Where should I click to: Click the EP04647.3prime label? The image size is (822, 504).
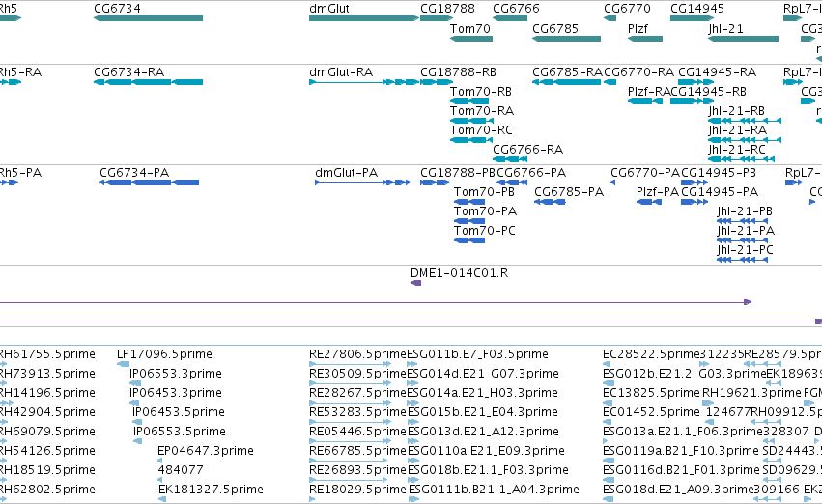coord(206,451)
